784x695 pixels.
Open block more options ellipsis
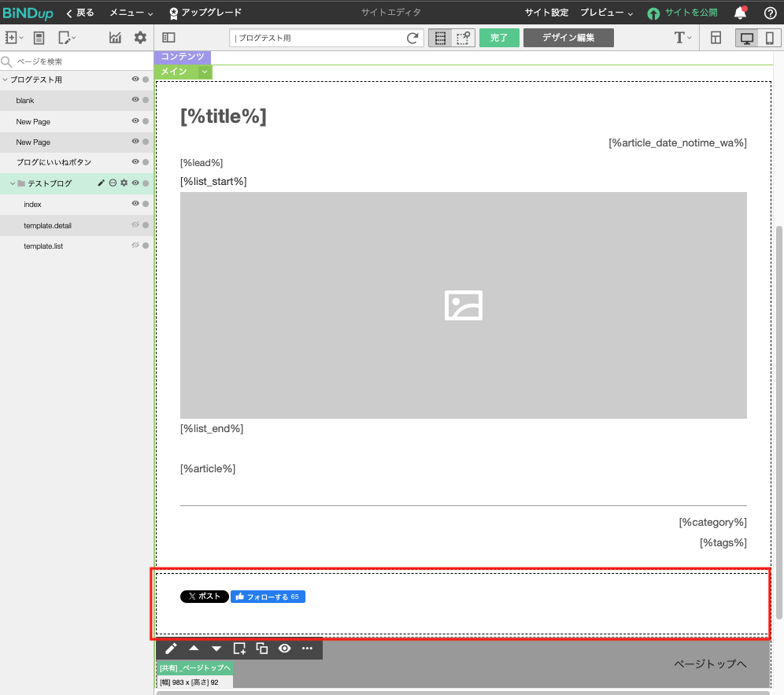coord(307,649)
